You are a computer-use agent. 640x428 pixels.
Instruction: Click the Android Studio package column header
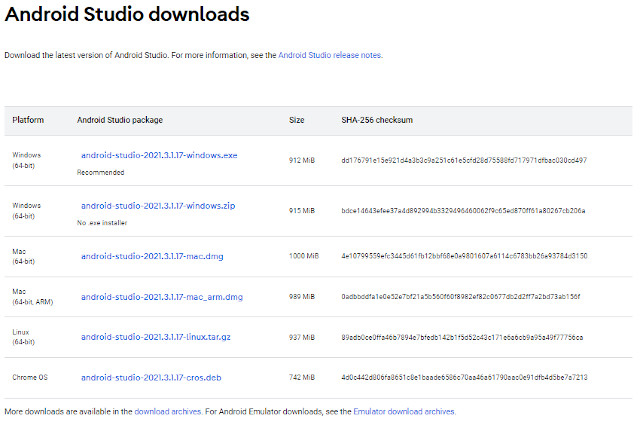120,120
